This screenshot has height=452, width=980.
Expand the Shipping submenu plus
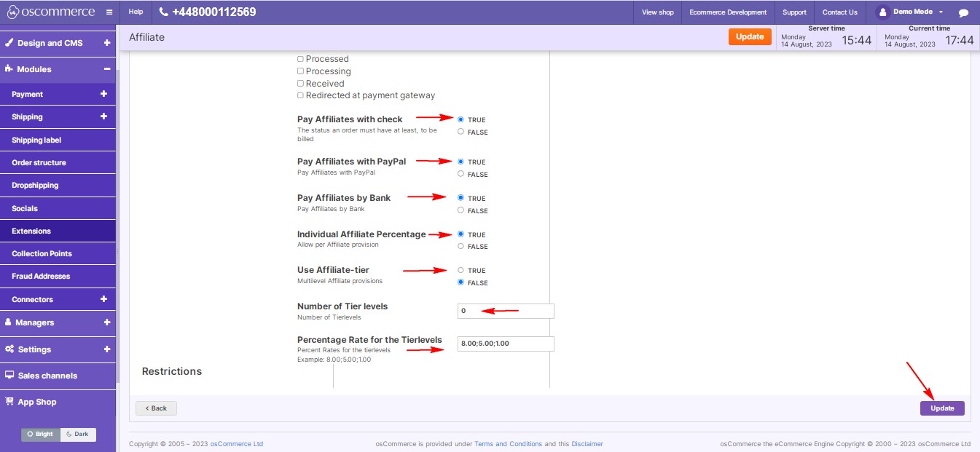click(x=103, y=116)
